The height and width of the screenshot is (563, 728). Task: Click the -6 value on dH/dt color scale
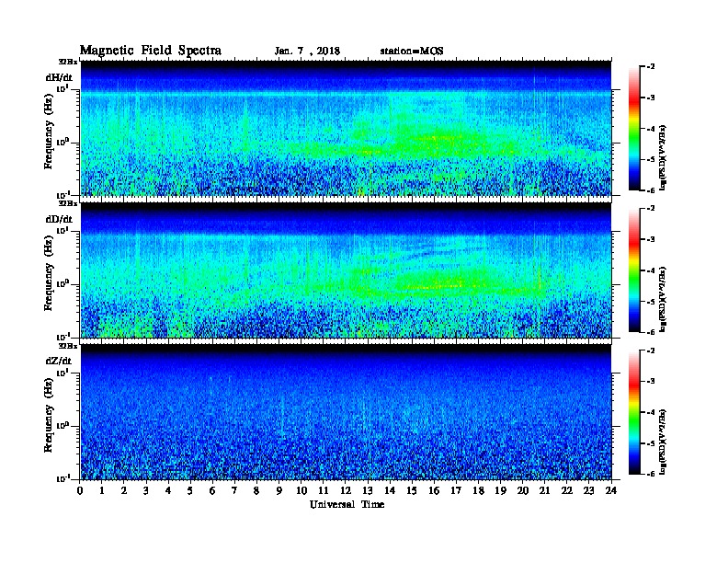pyautogui.click(x=651, y=190)
